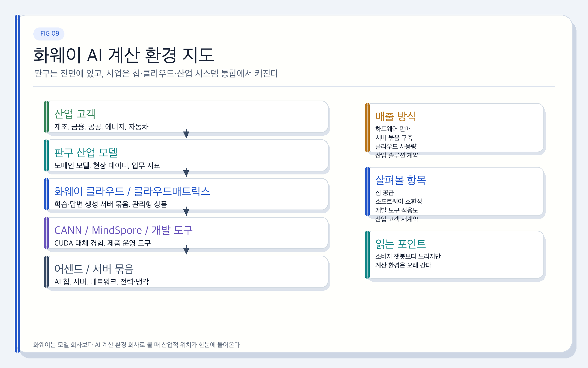Select heading 어센드 / 서버 묶음
Image resolution: width=588 pixels, height=368 pixels.
(94, 269)
